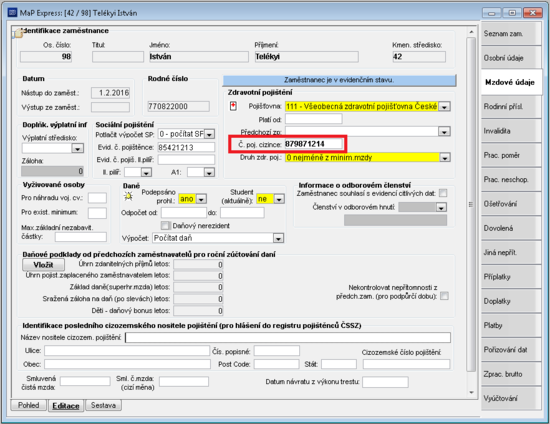Click Název nositele cizozem. pojištění field
Image resolution: width=550 pixels, height=424 pixels.
(x=288, y=337)
